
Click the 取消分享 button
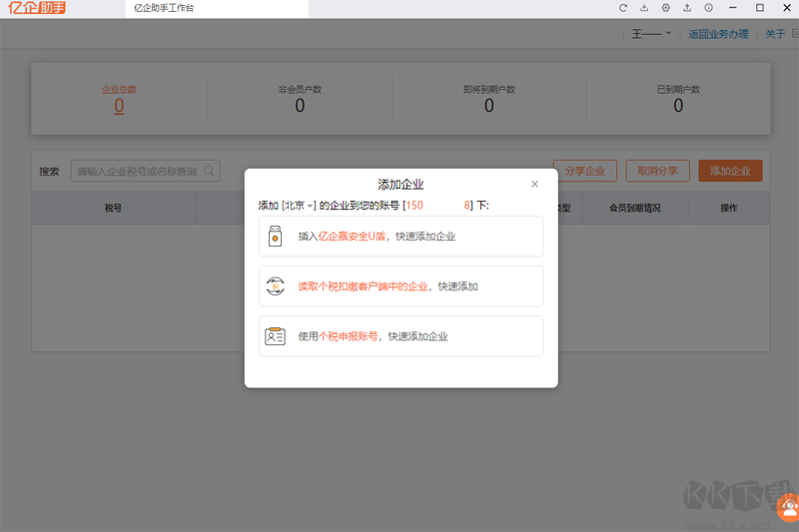(x=657, y=171)
